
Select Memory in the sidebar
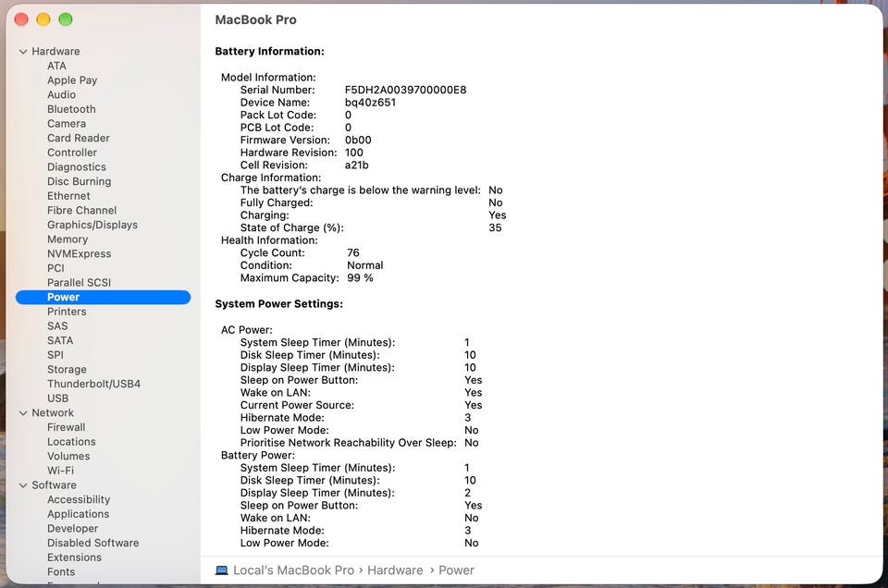click(x=68, y=239)
